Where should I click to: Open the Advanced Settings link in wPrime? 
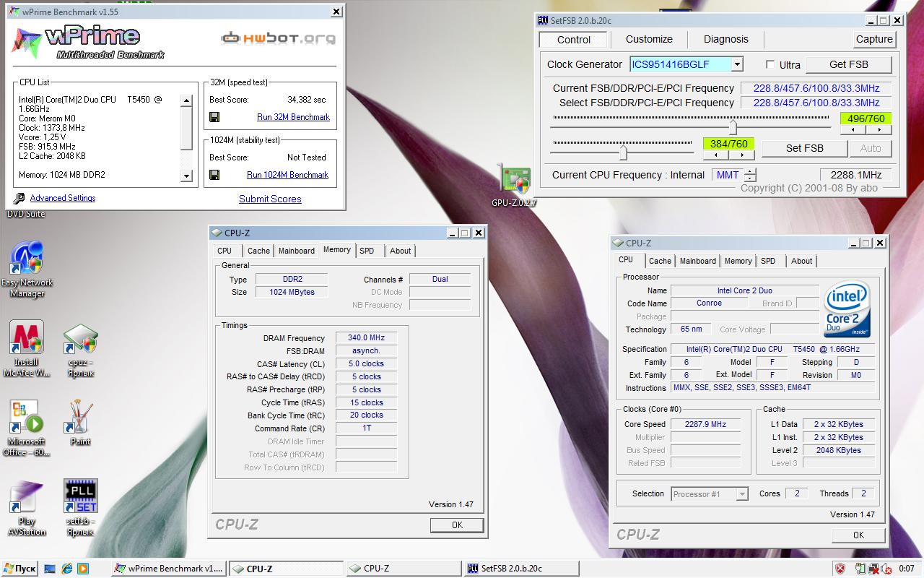point(63,198)
